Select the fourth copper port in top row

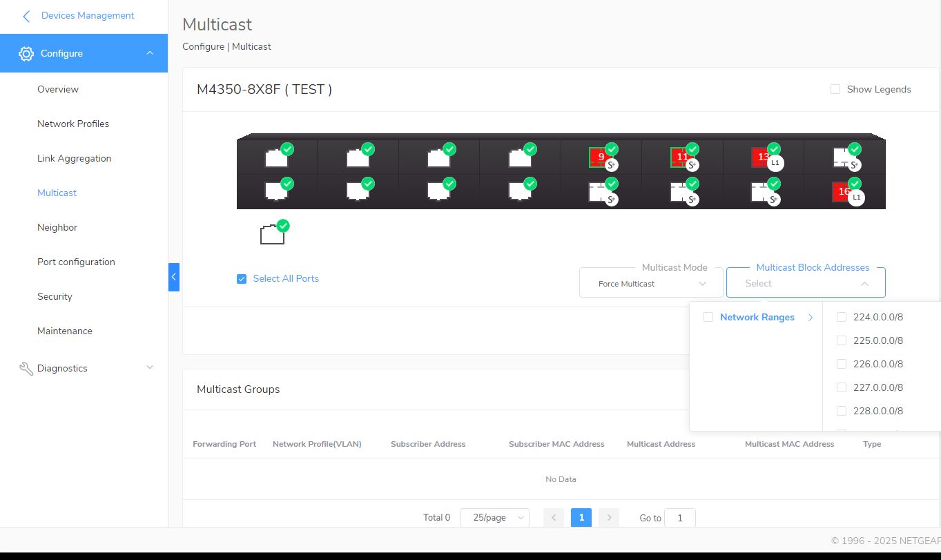[520, 158]
